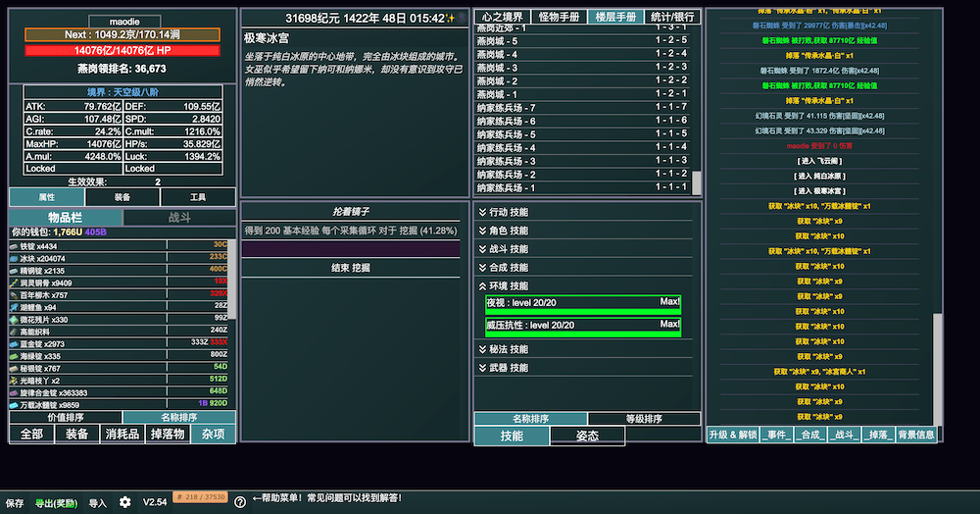This screenshot has height=514, width=980.
Task: Toggle the 掉落 log filter
Action: point(878,435)
